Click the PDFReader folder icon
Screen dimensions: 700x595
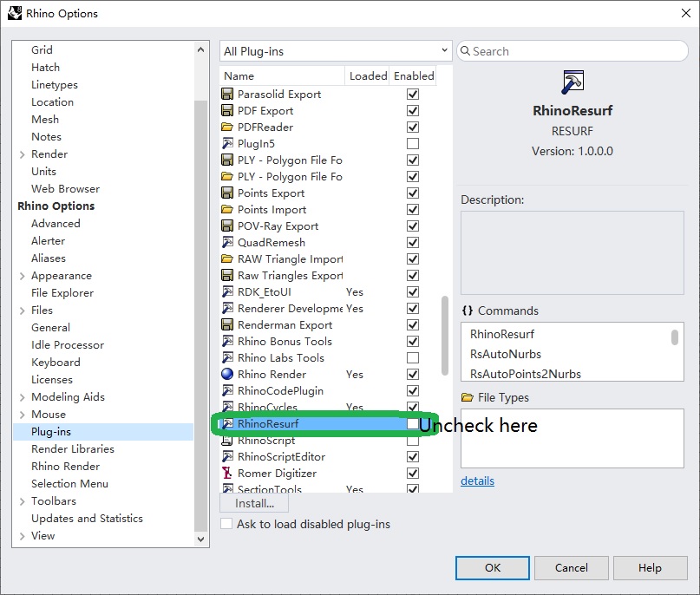(227, 127)
